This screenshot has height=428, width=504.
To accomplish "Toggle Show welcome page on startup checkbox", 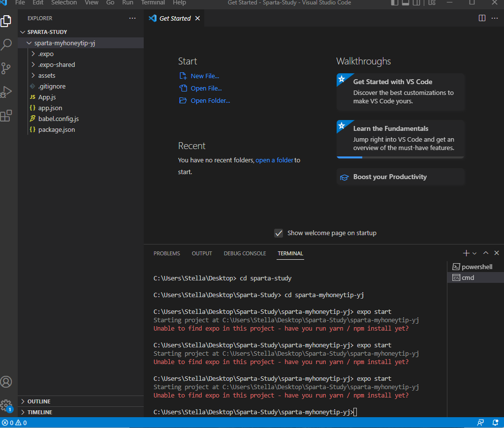I will (x=279, y=233).
